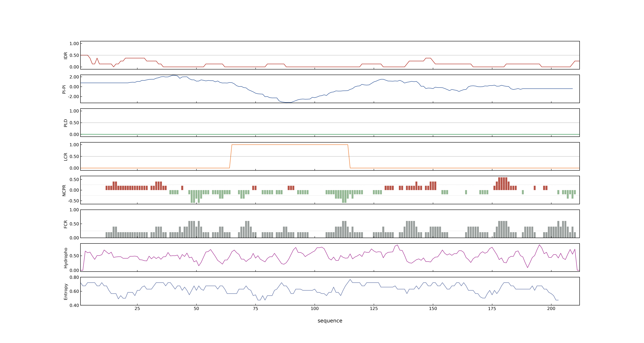
Task: Click the deepest green NCPR bars near 112
Action: tap(344, 196)
